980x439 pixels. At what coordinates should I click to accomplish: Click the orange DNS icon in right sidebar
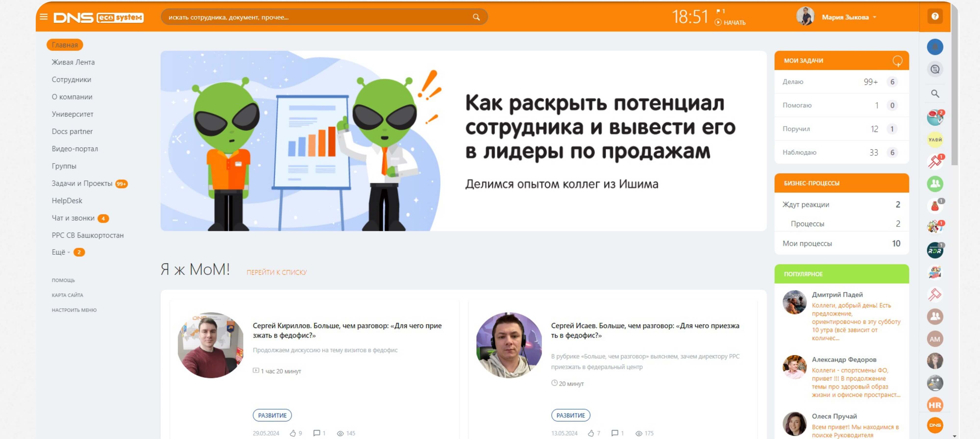click(935, 425)
